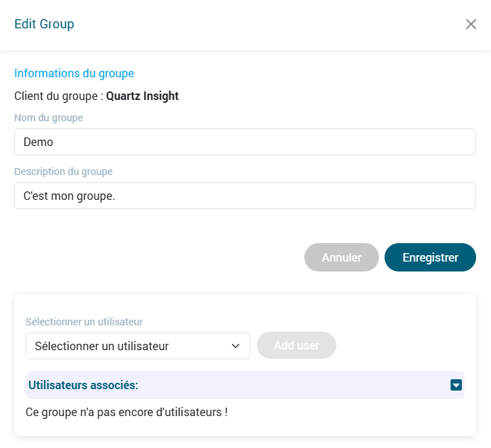Click the Utilisateurs associés header bar
The height and width of the screenshot is (448, 491).
[234, 385]
